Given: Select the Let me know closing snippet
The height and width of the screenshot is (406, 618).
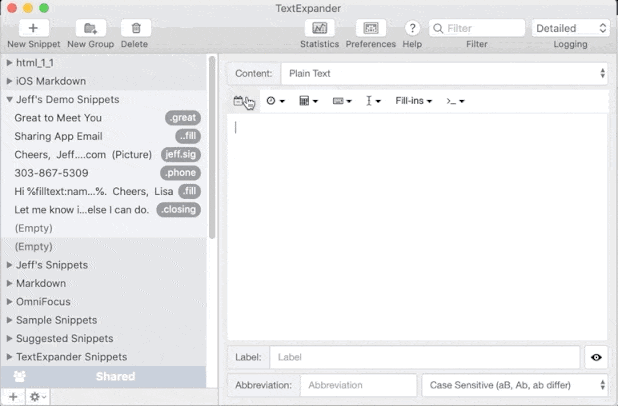Looking at the screenshot, I should click(x=103, y=210).
